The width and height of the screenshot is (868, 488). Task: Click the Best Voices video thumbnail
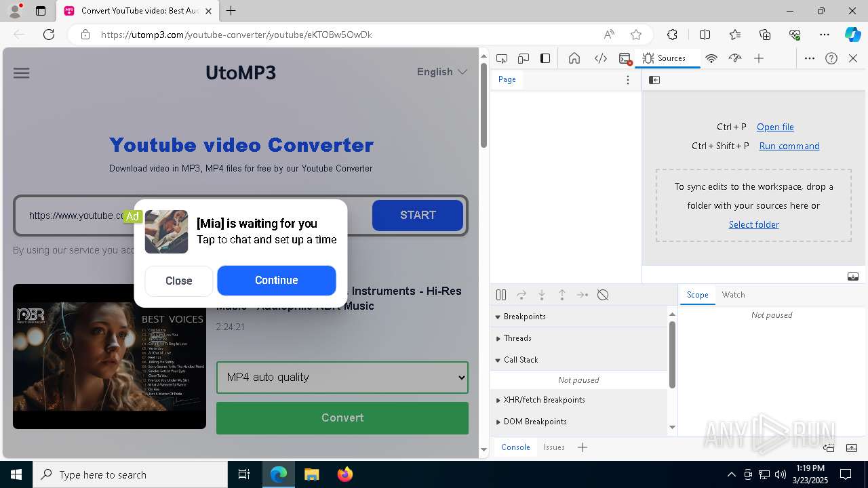click(109, 357)
